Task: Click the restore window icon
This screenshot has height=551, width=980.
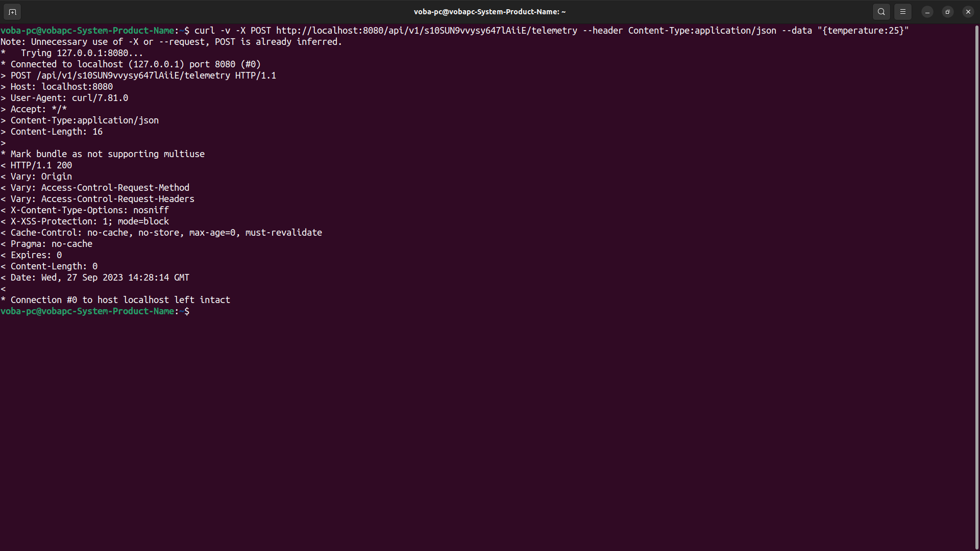Action: tap(948, 11)
